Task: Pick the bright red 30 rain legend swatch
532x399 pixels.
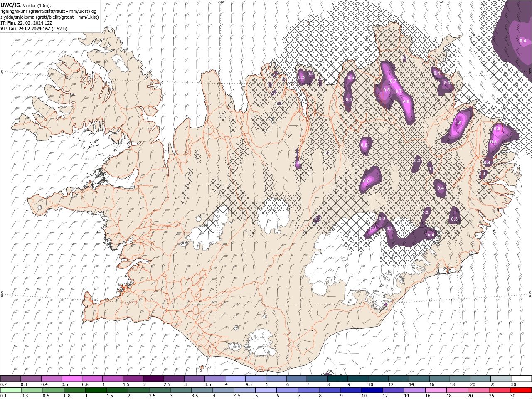Action: tap(521, 390)
